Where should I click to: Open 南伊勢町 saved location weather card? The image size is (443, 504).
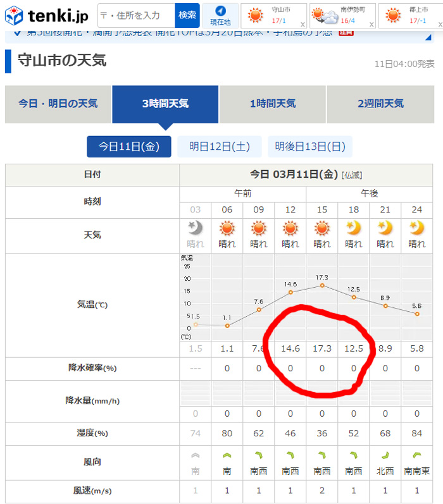(x=339, y=16)
